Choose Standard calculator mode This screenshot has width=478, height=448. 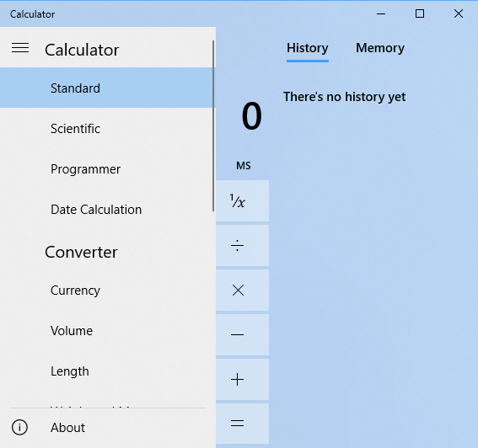coord(106,88)
